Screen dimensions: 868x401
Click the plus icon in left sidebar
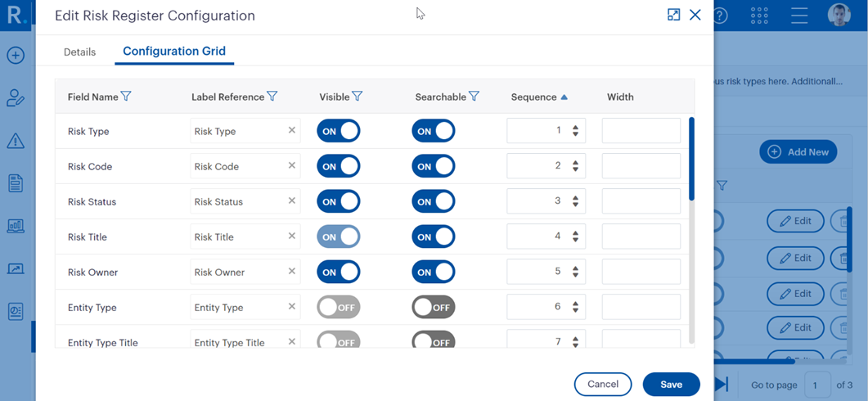pos(16,56)
